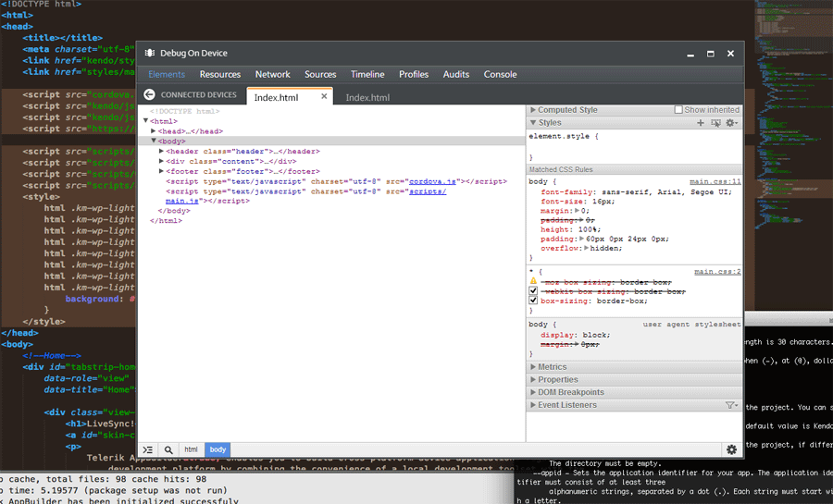833x504 pixels.
Task: Uncheck the -webkit-box-sizing property checkbox
Action: [x=533, y=290]
